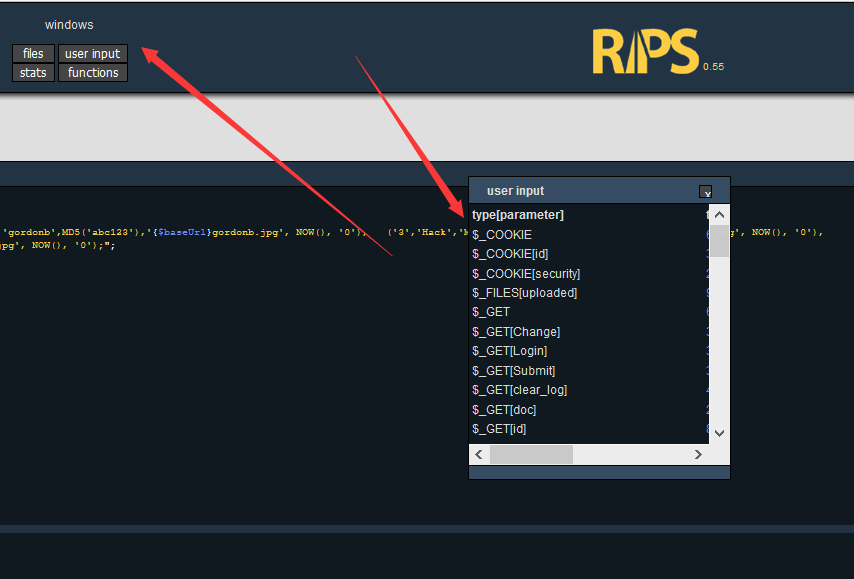
Task: Select the $_GET[Submit] entry
Action: (x=514, y=371)
